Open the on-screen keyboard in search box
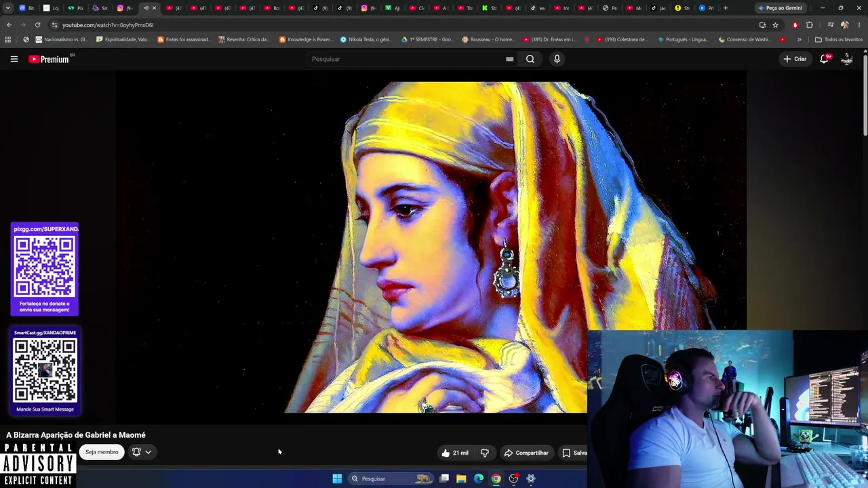The width and height of the screenshot is (868, 488). pyautogui.click(x=509, y=59)
